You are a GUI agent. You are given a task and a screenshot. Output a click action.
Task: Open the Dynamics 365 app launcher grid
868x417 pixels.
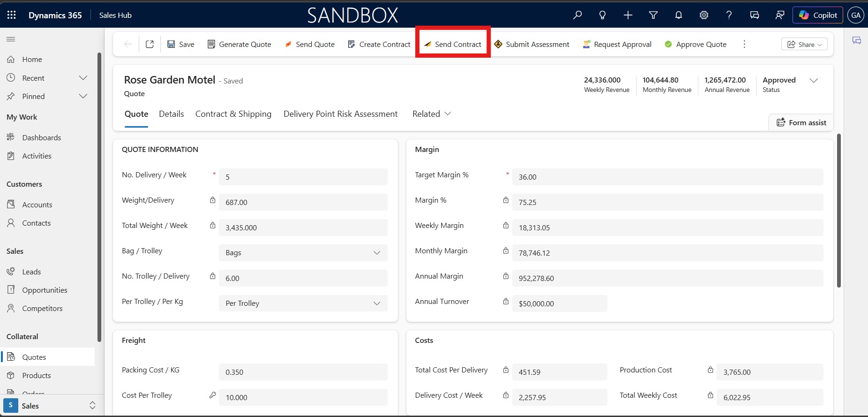click(12, 15)
